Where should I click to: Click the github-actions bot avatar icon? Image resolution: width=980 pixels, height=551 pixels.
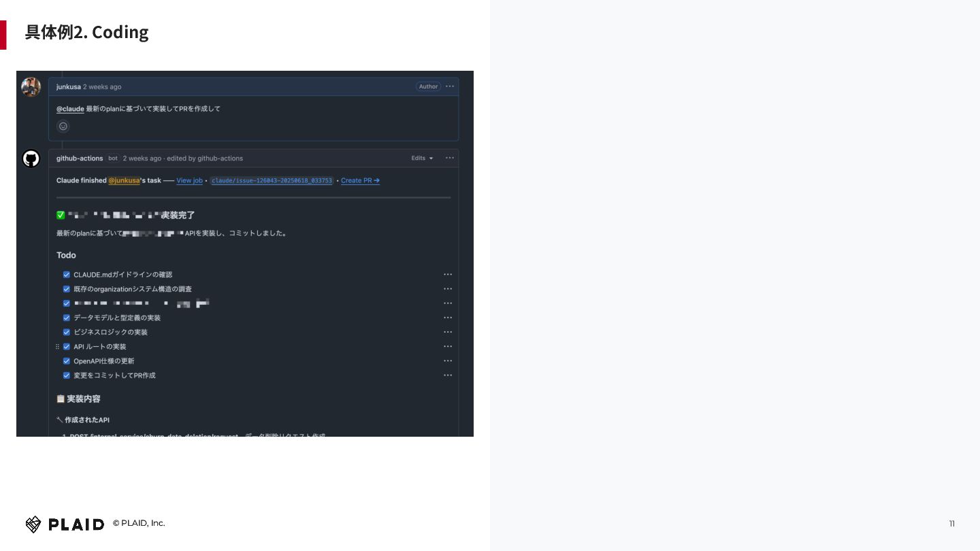click(31, 158)
